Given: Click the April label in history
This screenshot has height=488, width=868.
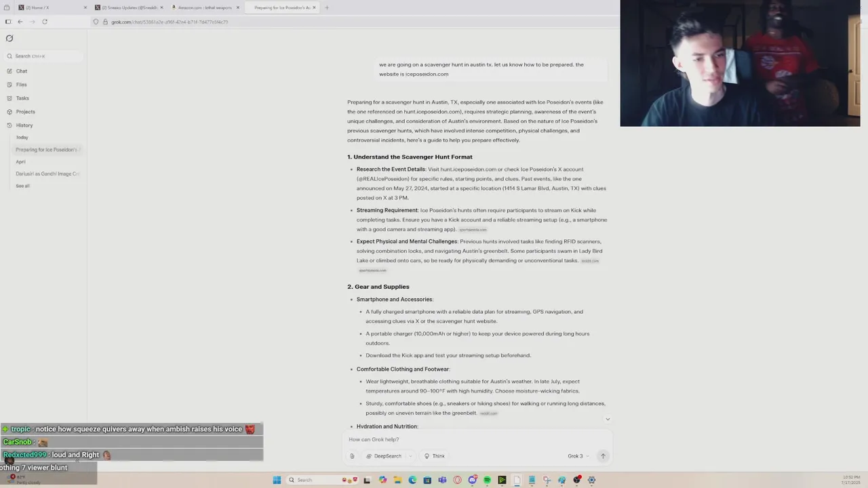Looking at the screenshot, I should 20,162.
